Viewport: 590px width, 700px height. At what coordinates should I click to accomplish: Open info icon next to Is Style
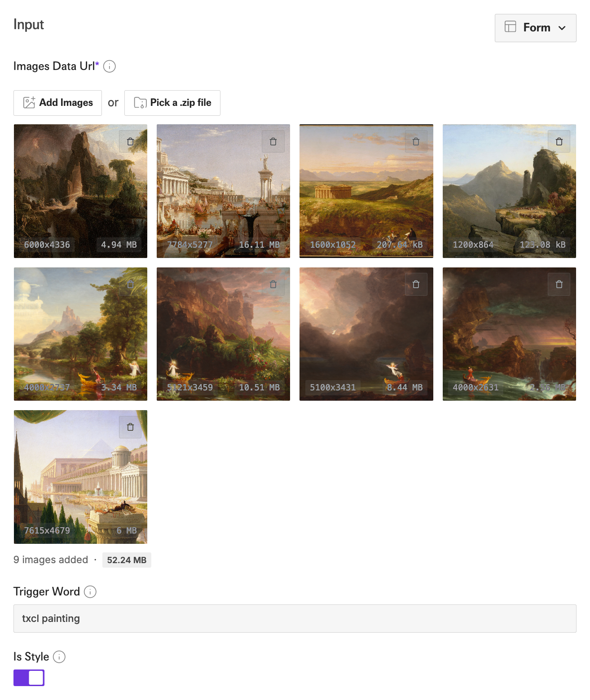[59, 657]
